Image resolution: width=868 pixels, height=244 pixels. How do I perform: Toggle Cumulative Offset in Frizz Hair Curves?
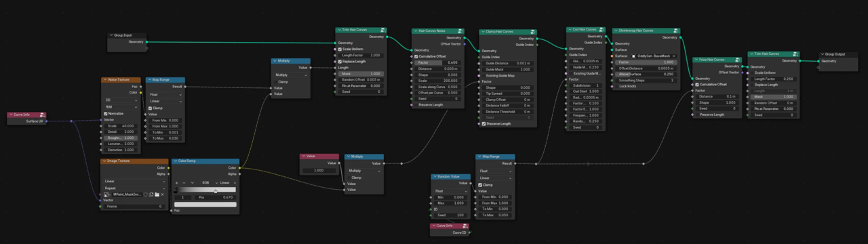tap(697, 84)
